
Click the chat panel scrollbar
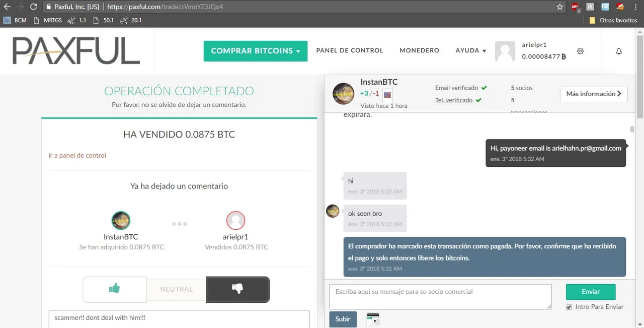pyautogui.click(x=632, y=129)
